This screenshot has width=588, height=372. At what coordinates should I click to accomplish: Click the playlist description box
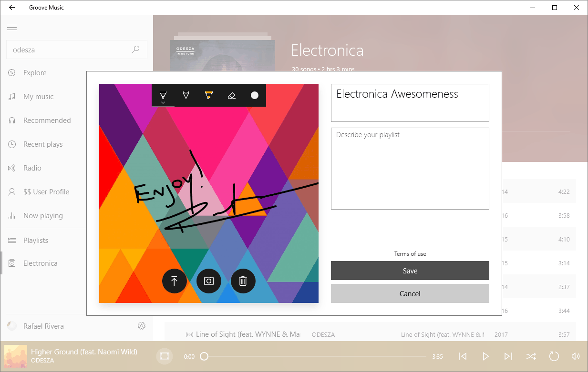(410, 169)
